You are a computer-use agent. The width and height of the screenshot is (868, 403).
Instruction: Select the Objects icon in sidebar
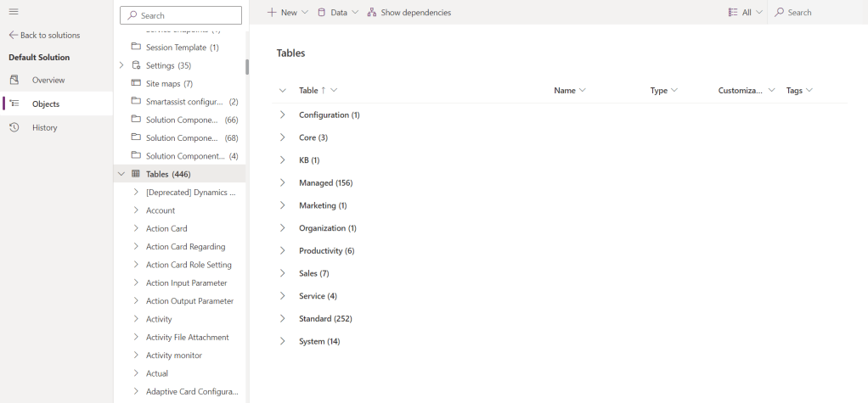point(14,104)
